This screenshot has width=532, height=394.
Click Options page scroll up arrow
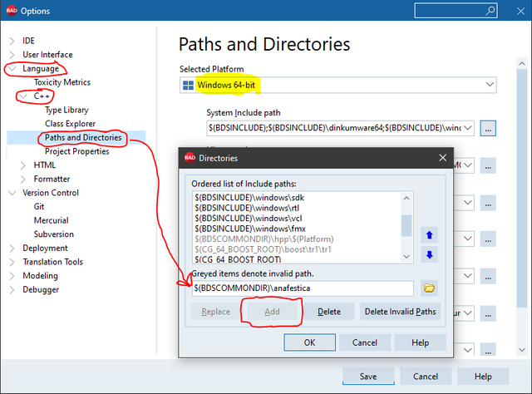coord(522,63)
